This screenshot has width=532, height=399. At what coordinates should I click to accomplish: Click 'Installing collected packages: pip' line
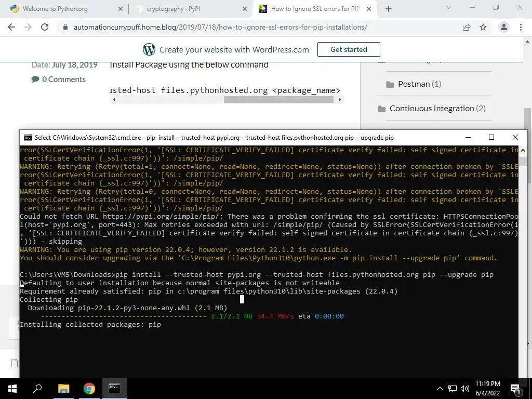click(90, 324)
